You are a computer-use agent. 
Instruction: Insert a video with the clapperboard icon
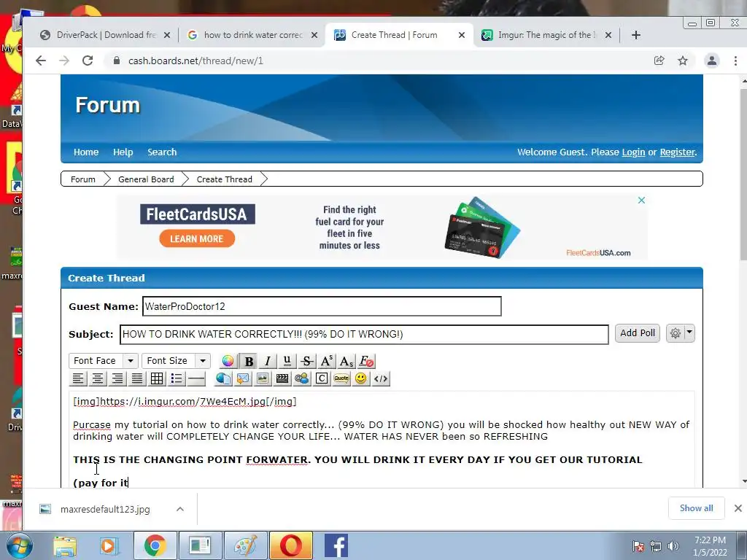(x=282, y=378)
